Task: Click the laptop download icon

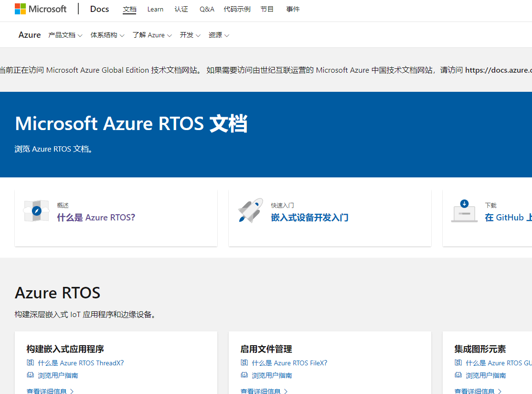Action: coord(464,211)
